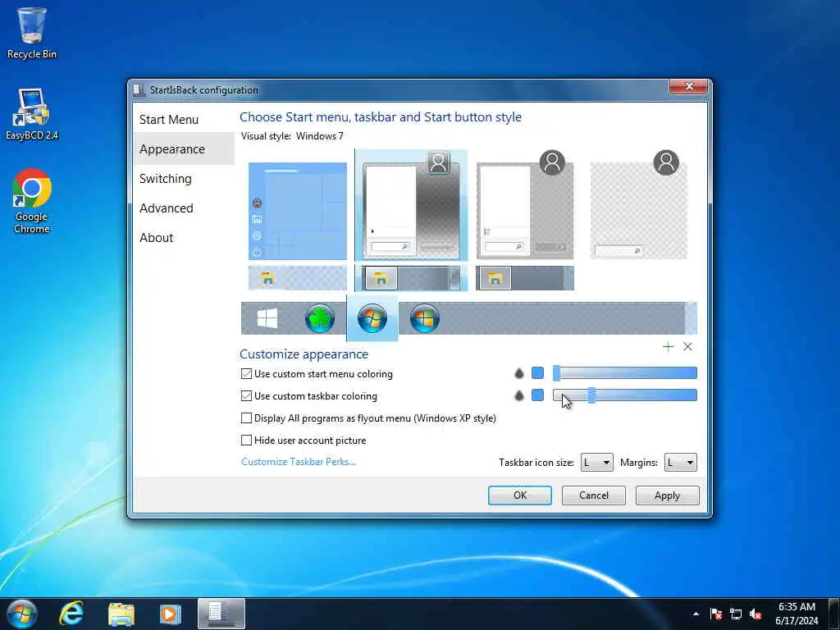The width and height of the screenshot is (840, 630).
Task: Click the start menu opacity slider track
Action: (625, 373)
